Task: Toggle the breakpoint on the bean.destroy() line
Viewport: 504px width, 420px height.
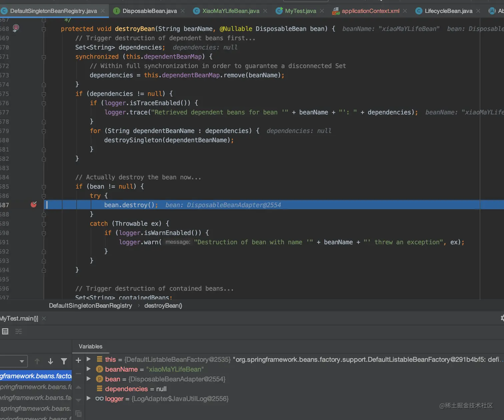Action: [x=34, y=205]
